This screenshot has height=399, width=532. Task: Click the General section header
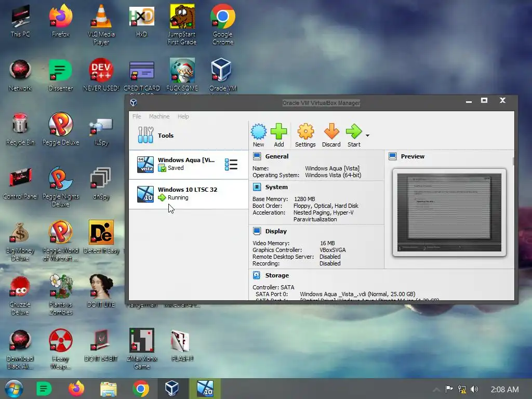(x=277, y=156)
